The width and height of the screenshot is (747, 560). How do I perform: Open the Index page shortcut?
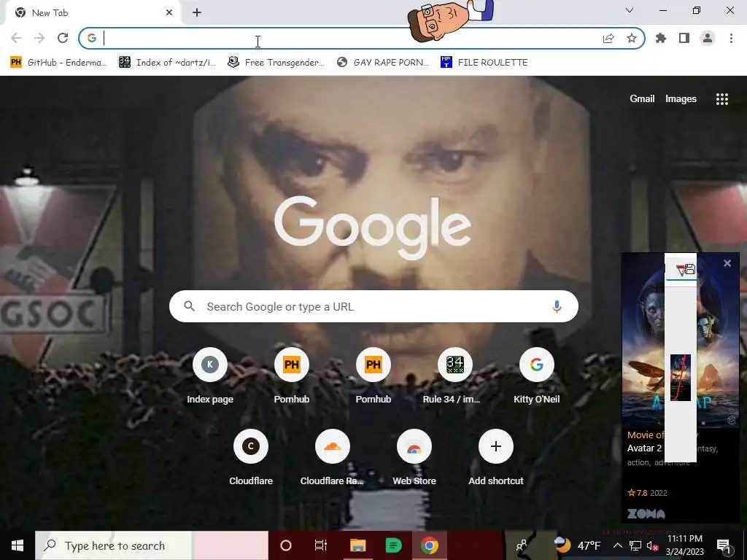[210, 376]
